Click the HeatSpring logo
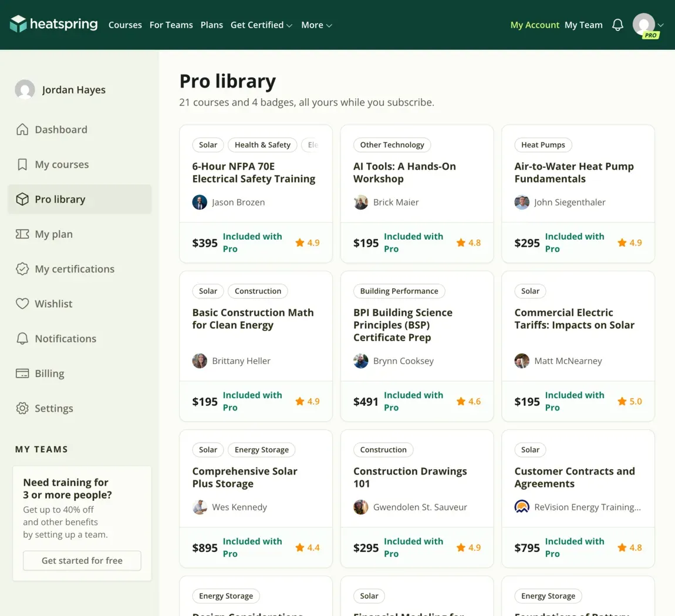The height and width of the screenshot is (616, 675). pyautogui.click(x=54, y=24)
